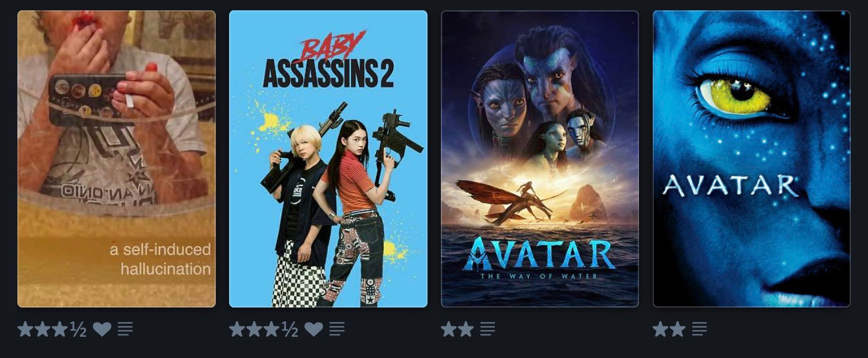View the review icon under Avatar: The Way of Water
This screenshot has width=868, height=358.
tap(487, 329)
